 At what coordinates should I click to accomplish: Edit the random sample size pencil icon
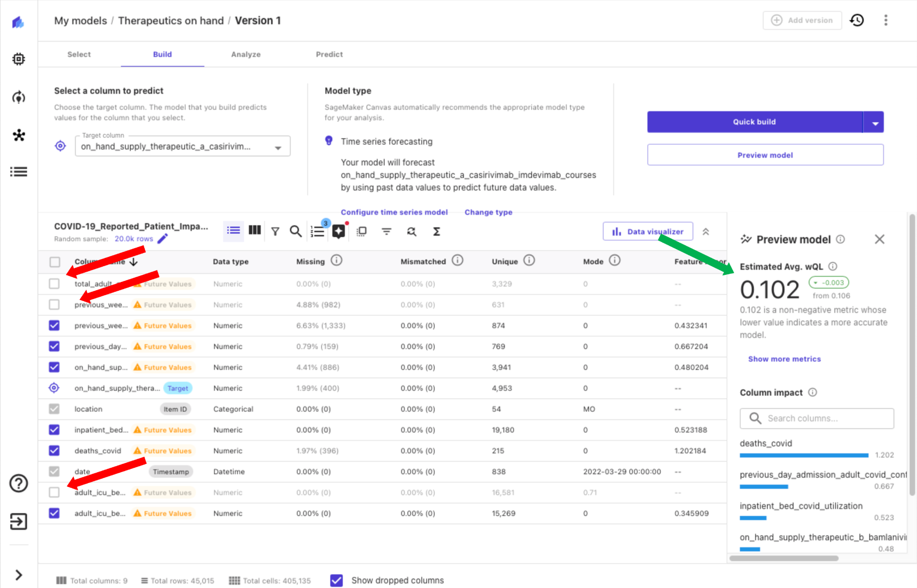(x=163, y=239)
